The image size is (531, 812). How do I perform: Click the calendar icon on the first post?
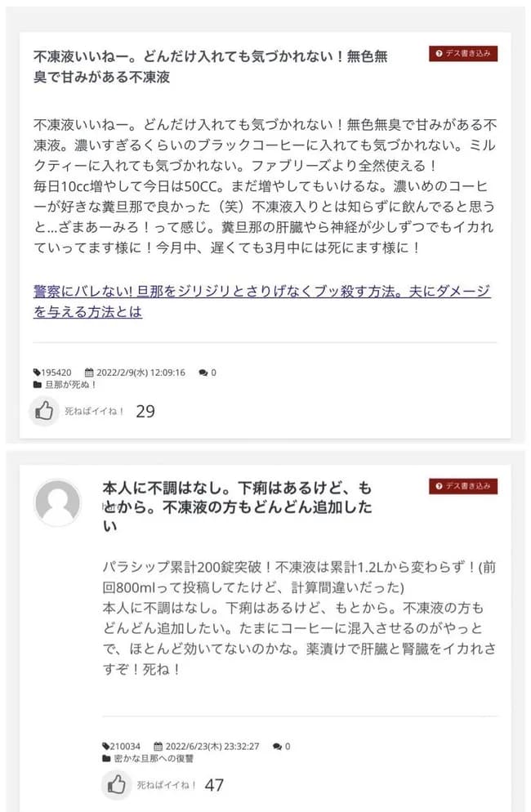tap(88, 372)
